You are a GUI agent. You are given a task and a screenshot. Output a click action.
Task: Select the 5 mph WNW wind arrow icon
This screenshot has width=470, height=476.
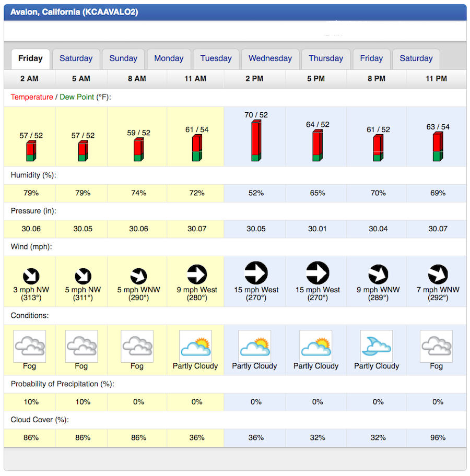(138, 276)
